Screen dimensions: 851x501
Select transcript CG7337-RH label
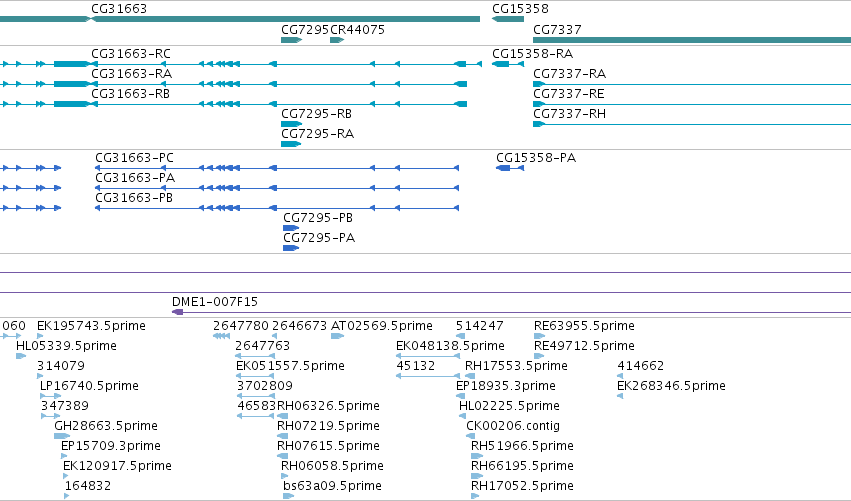[569, 114]
